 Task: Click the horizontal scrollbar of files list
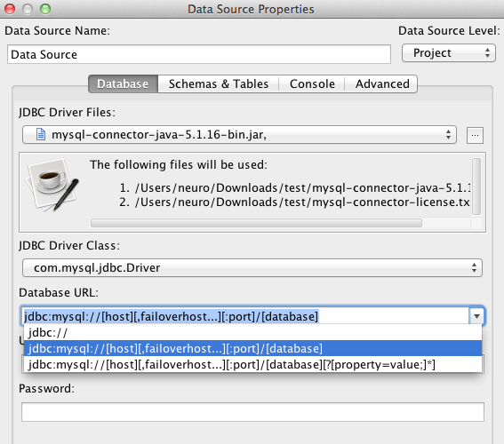pyautogui.click(x=256, y=223)
